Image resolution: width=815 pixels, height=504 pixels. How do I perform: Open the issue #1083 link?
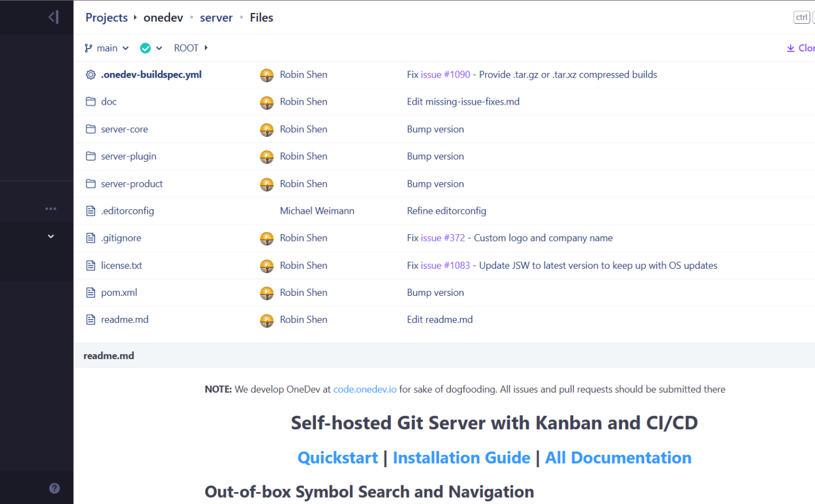pos(445,265)
